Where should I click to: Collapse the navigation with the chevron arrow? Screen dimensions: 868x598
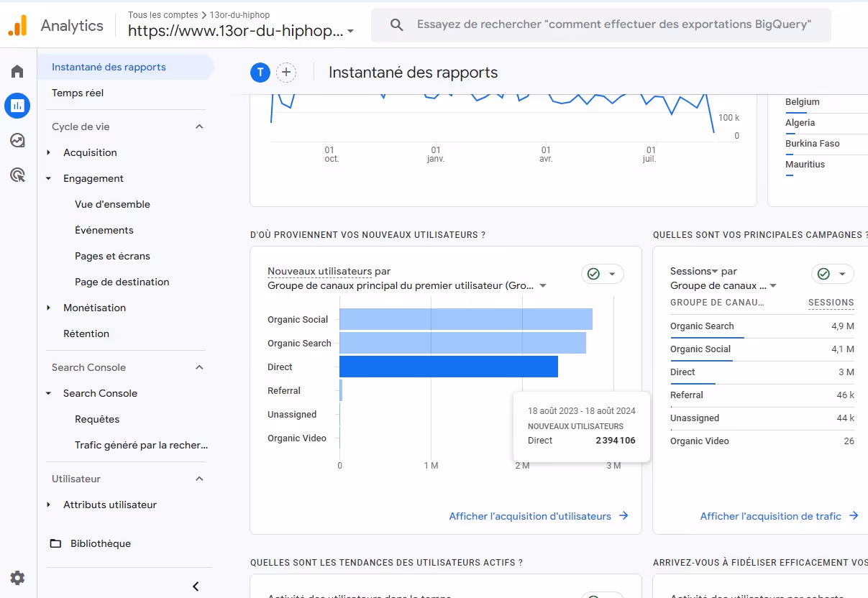pyautogui.click(x=196, y=586)
